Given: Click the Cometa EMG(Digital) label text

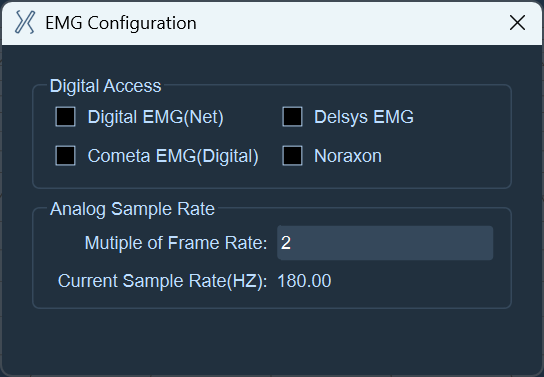Looking at the screenshot, I should [173, 156].
